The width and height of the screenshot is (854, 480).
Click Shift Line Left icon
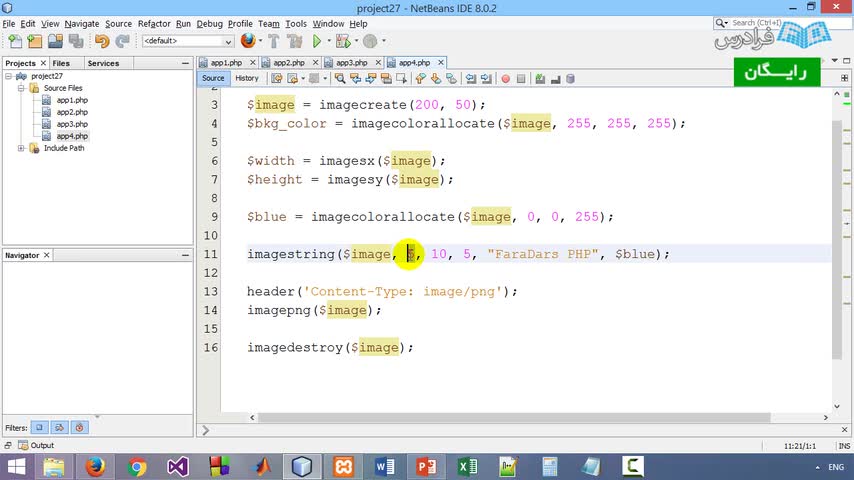pyautogui.click(x=471, y=79)
